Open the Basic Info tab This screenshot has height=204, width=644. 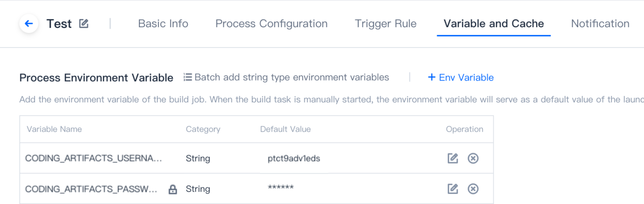coord(163,24)
